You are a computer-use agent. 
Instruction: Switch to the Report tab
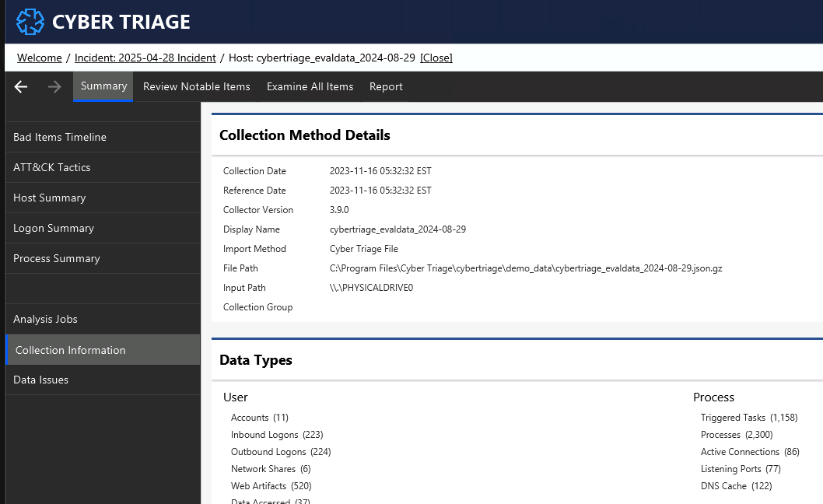click(x=386, y=86)
